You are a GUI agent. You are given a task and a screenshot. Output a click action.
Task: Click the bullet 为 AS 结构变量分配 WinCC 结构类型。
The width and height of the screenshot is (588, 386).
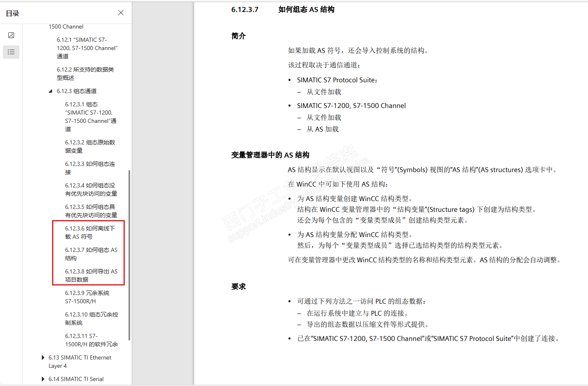point(356,235)
